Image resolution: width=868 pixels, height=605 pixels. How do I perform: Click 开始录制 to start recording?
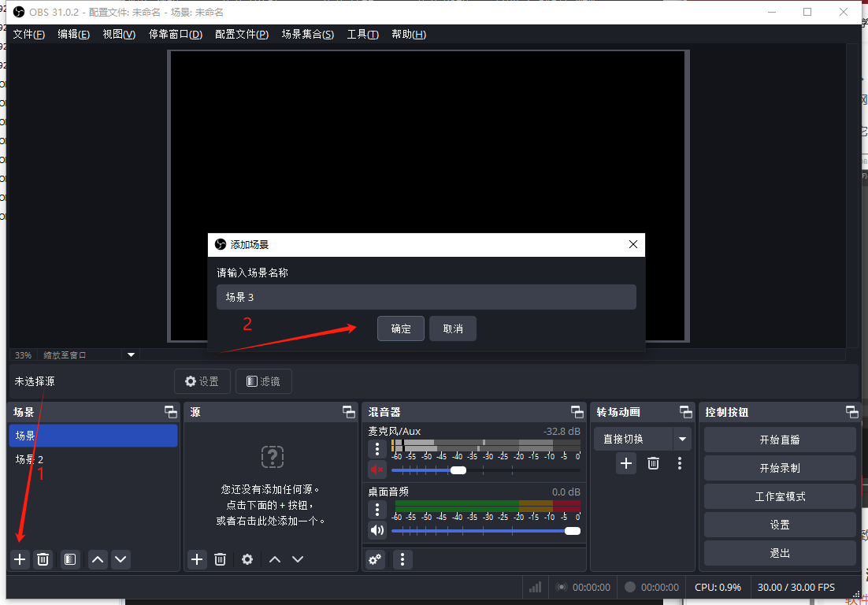point(780,468)
